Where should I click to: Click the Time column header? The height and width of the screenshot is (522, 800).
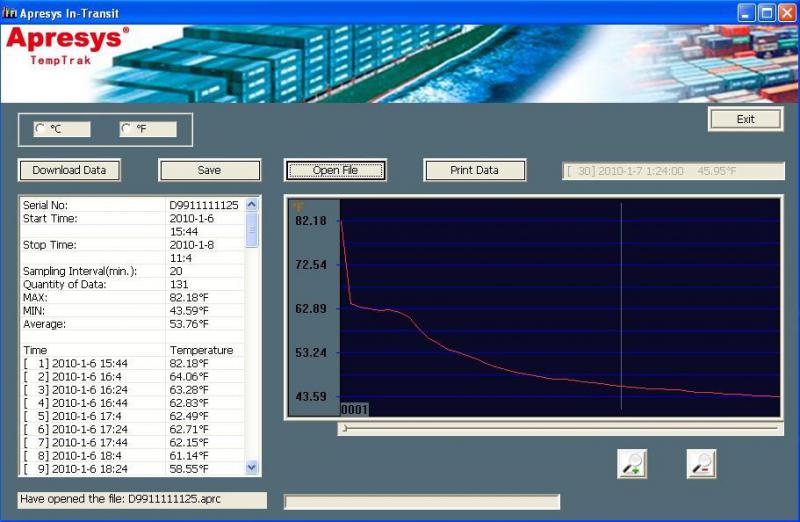(35, 350)
